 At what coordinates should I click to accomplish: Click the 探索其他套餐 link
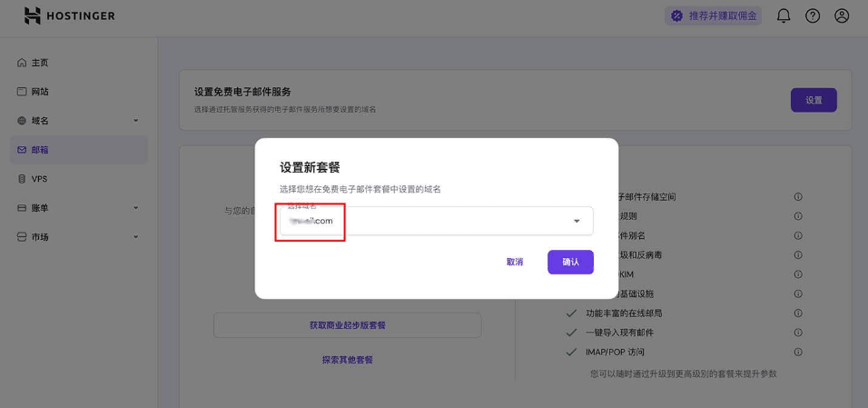[347, 360]
